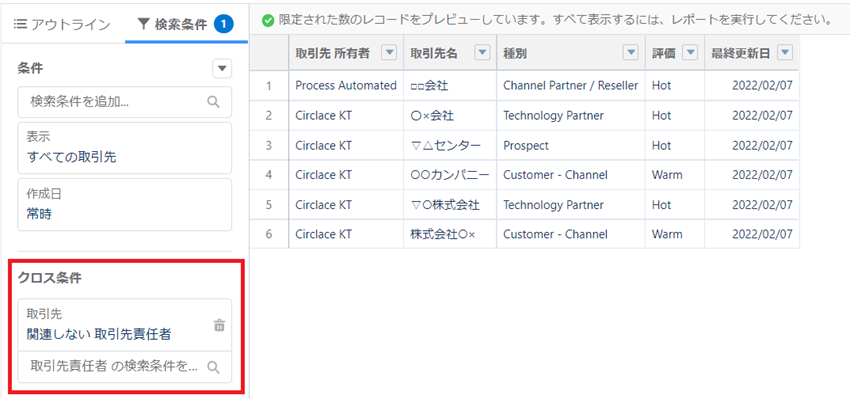Edit the 作成日 常時 filter
850x399 pixels.
click(x=125, y=205)
